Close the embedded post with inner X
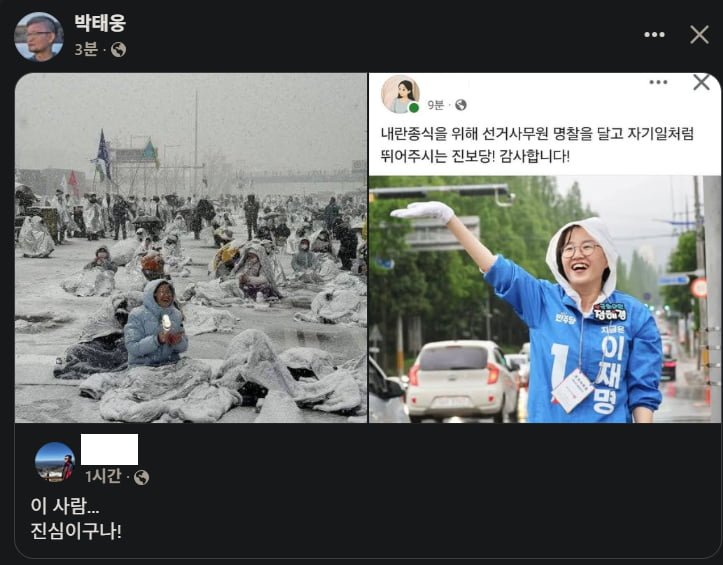 (x=701, y=83)
